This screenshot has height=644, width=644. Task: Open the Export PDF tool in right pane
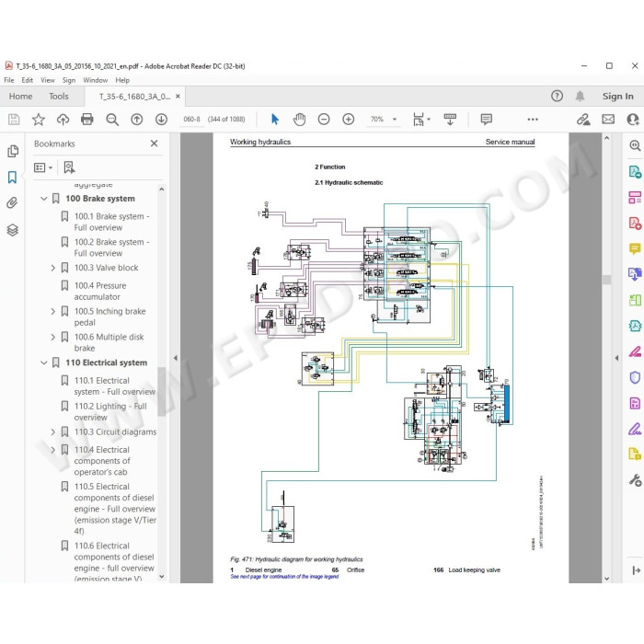click(x=635, y=172)
